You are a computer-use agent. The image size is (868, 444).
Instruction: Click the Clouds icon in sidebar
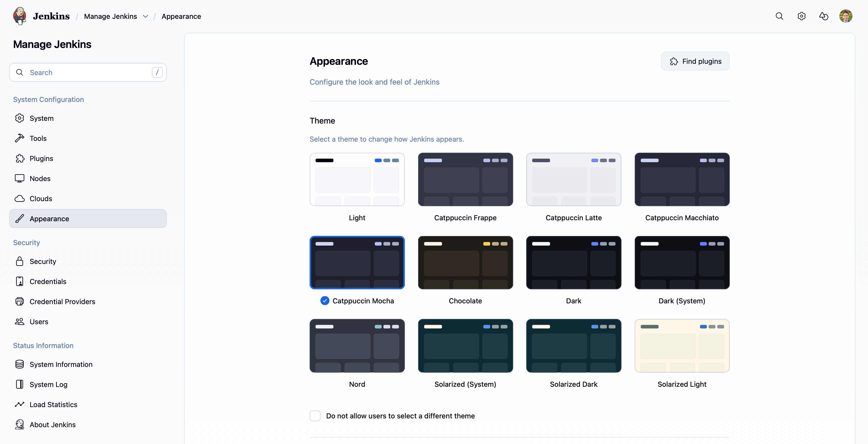point(20,199)
